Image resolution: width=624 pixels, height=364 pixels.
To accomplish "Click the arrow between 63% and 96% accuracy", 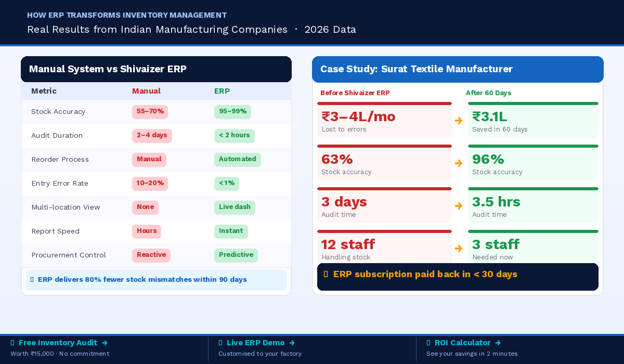I will [458, 162].
